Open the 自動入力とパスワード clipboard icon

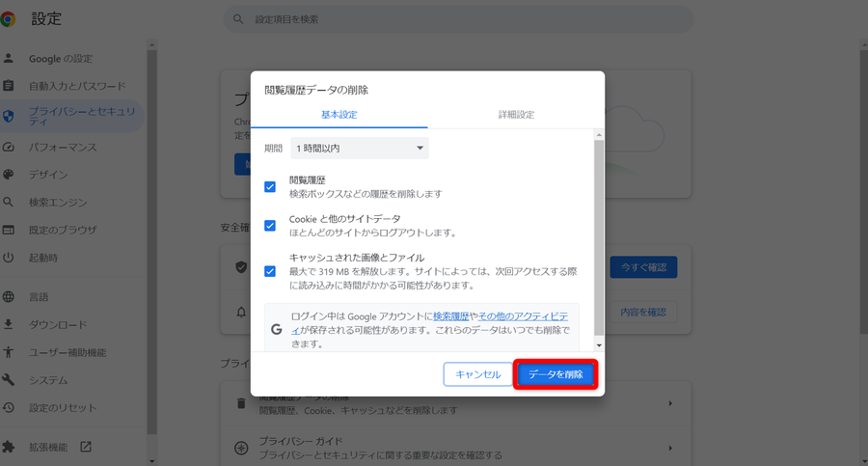click(x=9, y=86)
